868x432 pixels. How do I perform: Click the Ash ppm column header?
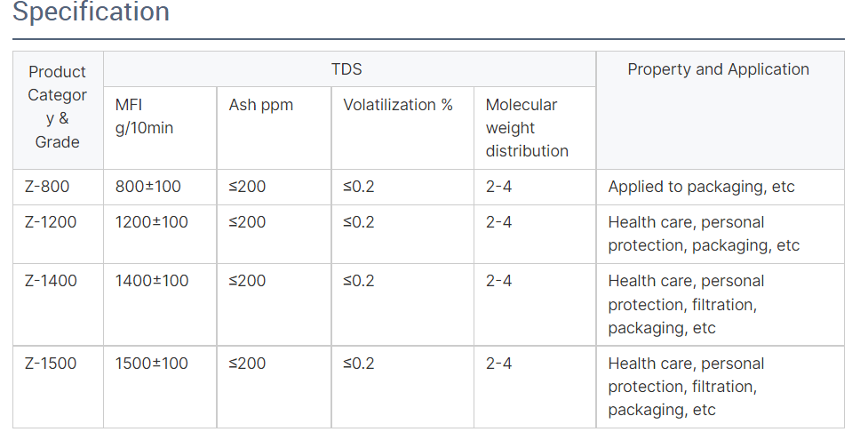[274, 128]
